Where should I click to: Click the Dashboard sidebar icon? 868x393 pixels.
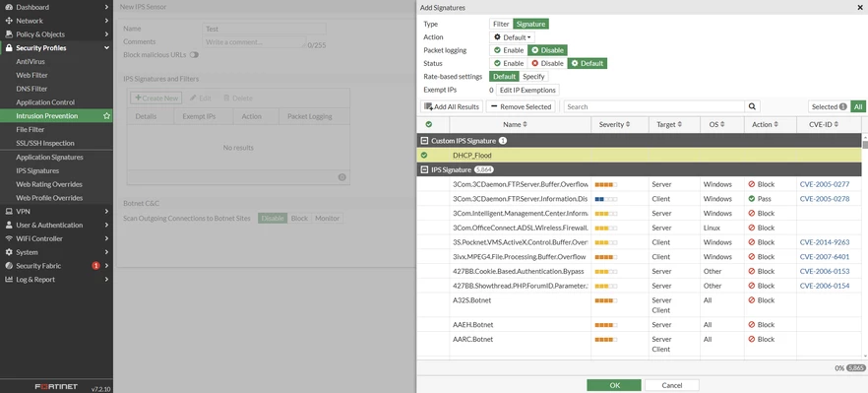[9, 7]
